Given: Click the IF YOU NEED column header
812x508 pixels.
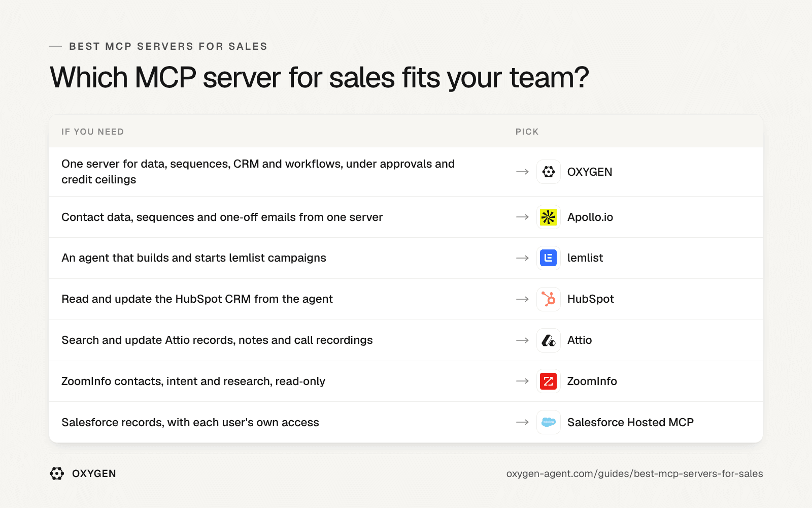Looking at the screenshot, I should [93, 132].
